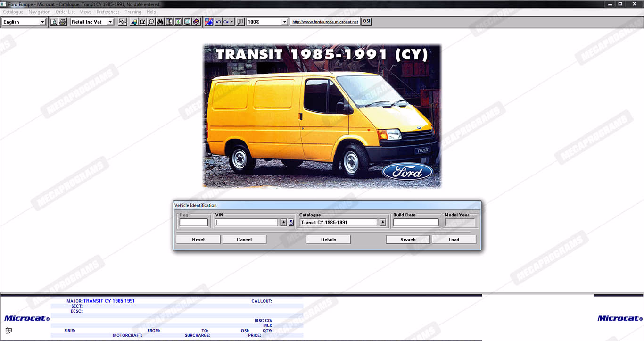
Task: Click the speech bubble notes icon
Action: (240, 22)
